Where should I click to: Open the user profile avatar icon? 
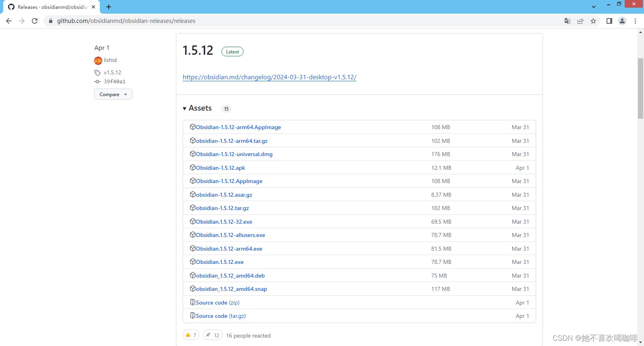[x=622, y=21]
